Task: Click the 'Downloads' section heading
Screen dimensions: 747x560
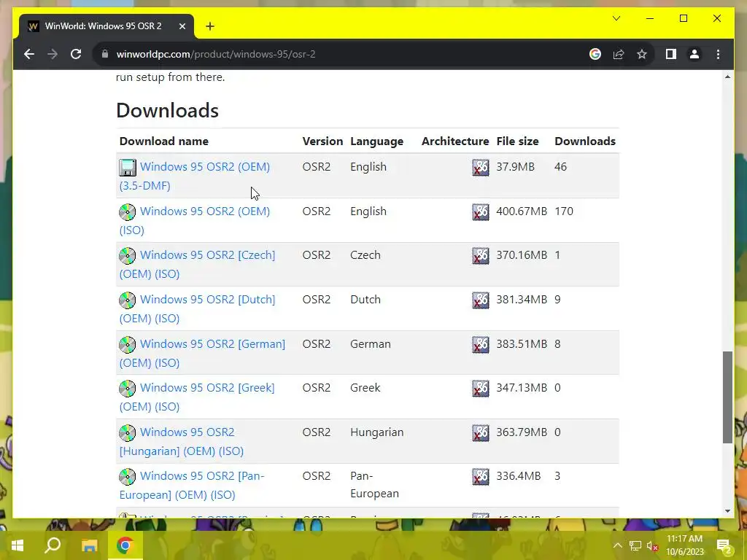Action: (167, 110)
